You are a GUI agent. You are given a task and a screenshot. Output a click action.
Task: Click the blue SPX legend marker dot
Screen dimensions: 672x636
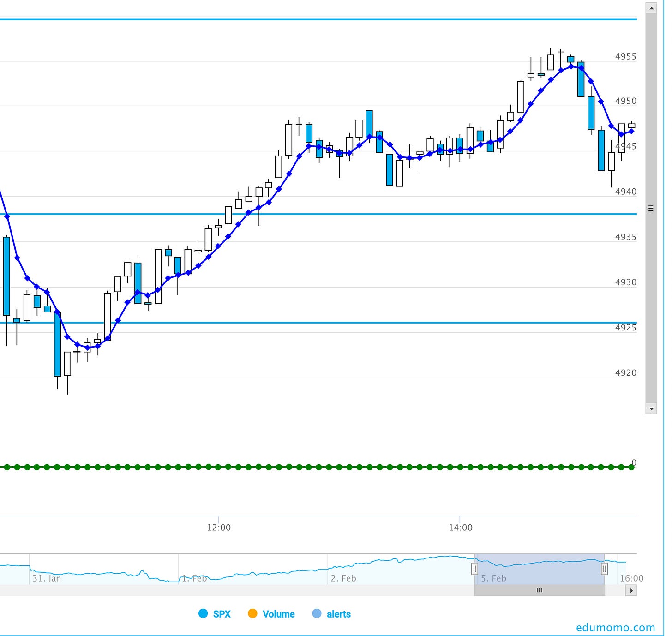[203, 614]
